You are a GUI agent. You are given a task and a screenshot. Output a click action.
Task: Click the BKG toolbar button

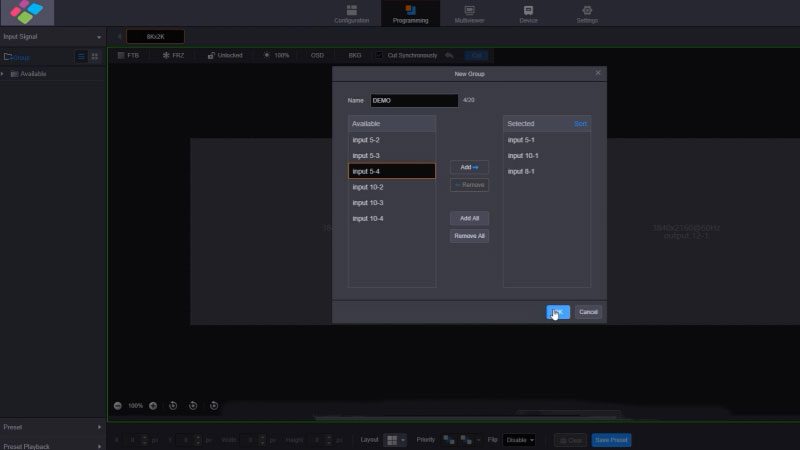click(355, 55)
